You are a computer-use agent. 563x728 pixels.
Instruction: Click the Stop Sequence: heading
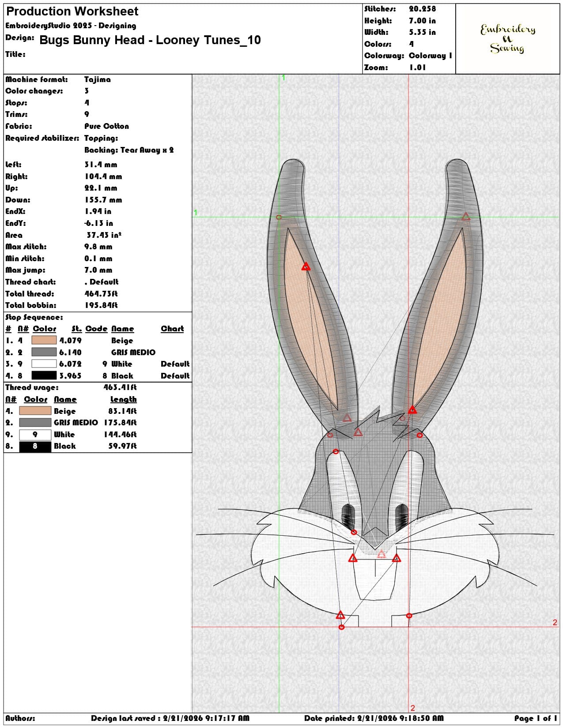(x=34, y=317)
